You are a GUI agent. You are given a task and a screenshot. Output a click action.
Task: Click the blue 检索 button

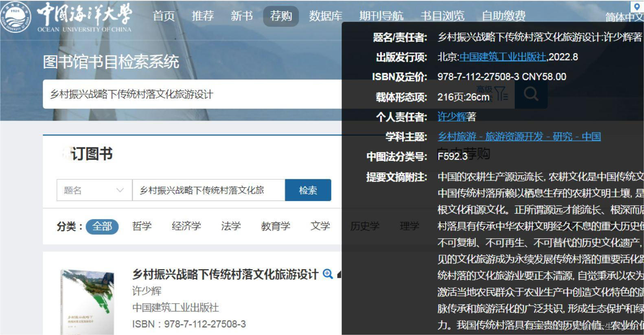point(308,190)
